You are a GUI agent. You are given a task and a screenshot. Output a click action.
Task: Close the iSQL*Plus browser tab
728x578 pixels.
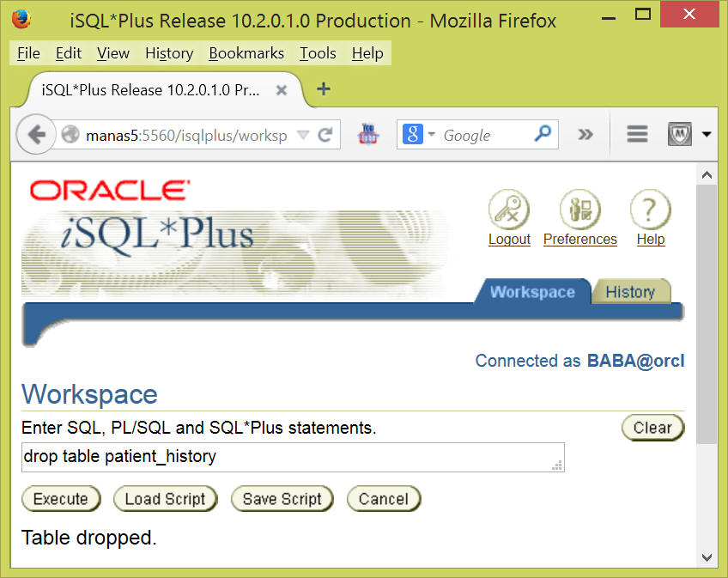[282, 89]
